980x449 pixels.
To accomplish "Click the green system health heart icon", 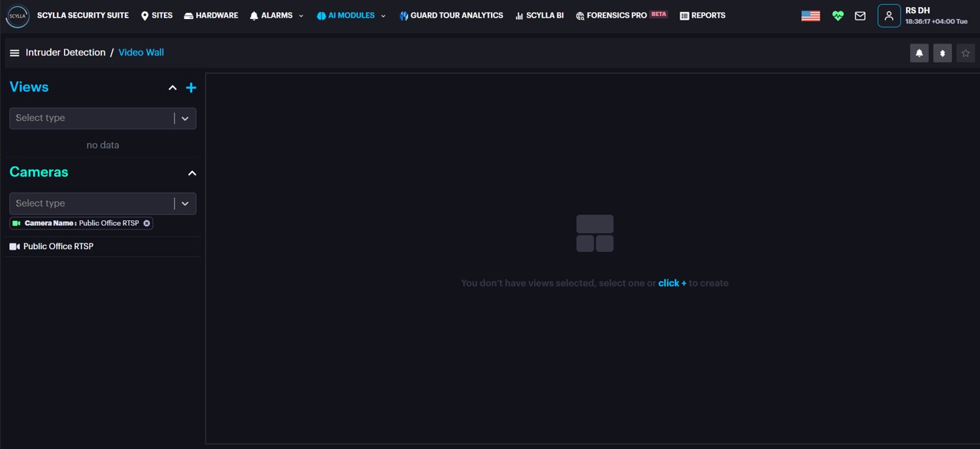I will click(837, 16).
